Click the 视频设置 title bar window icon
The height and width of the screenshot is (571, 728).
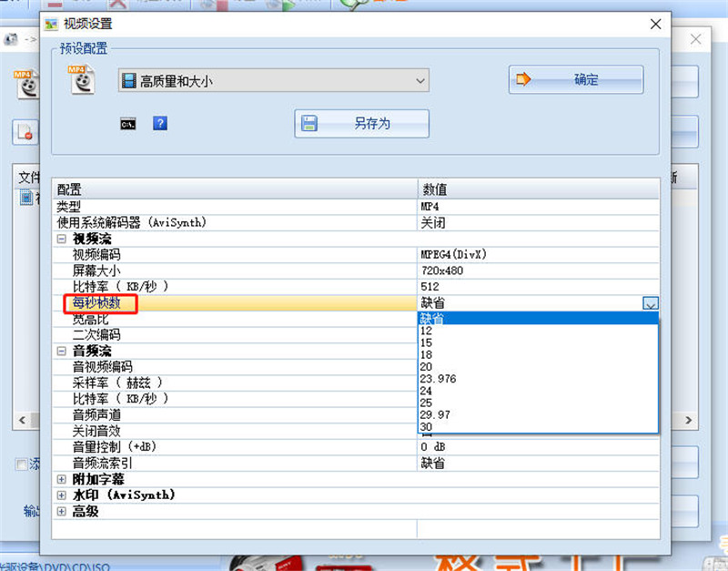tap(52, 24)
